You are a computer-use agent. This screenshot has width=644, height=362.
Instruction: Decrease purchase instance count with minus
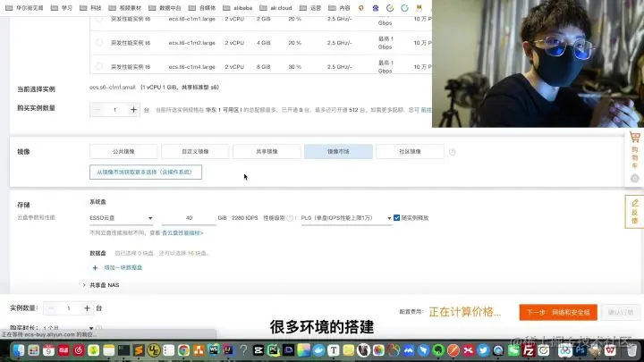97,110
